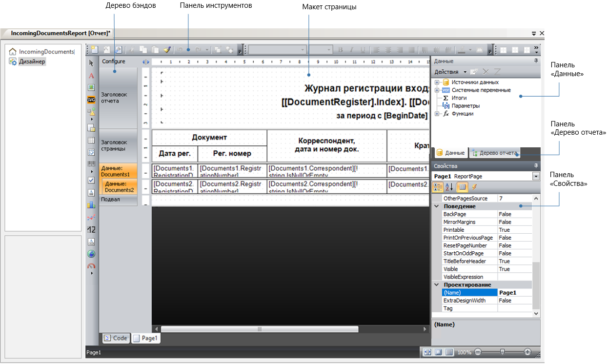Switch to the Code tab
Viewport: 607px width, 364px height.
pyautogui.click(x=116, y=338)
